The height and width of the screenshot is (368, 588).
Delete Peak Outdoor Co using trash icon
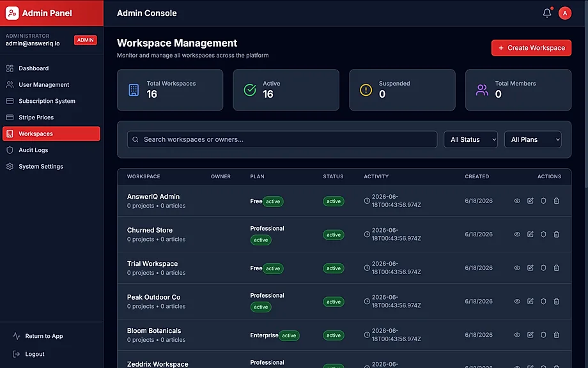(x=557, y=302)
